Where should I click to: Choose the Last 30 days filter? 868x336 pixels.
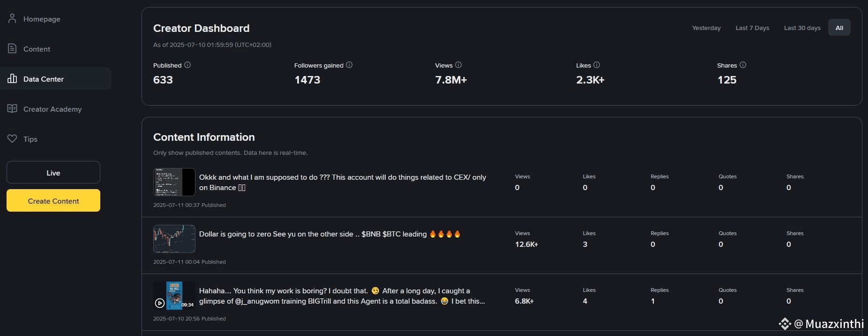(802, 28)
